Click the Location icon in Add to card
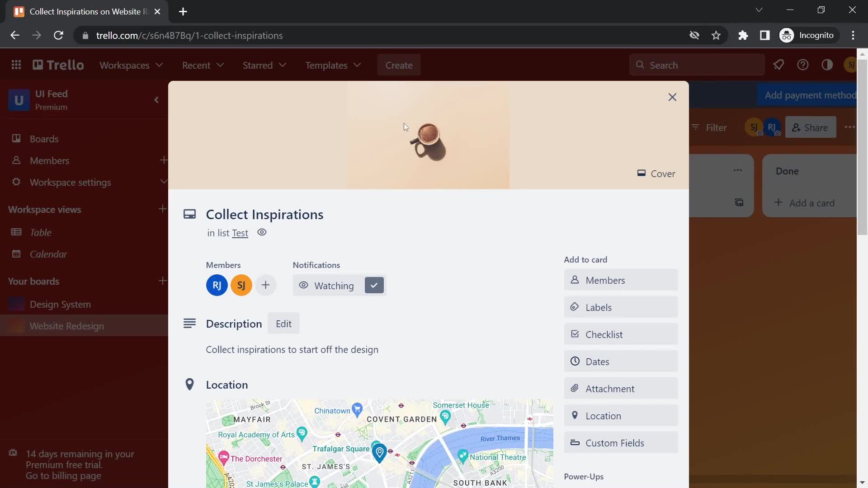Image resolution: width=868 pixels, height=488 pixels. [x=575, y=415]
